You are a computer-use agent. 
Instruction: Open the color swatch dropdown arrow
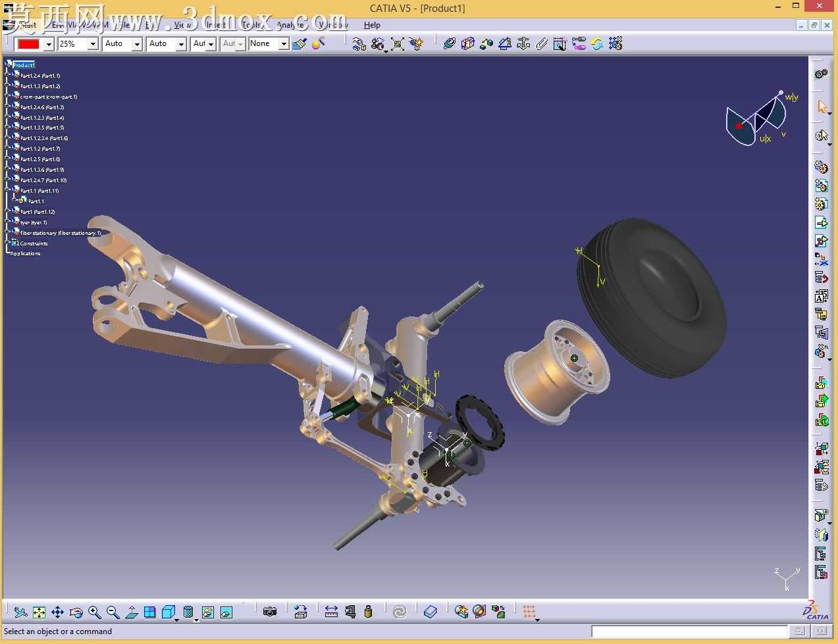pyautogui.click(x=49, y=44)
